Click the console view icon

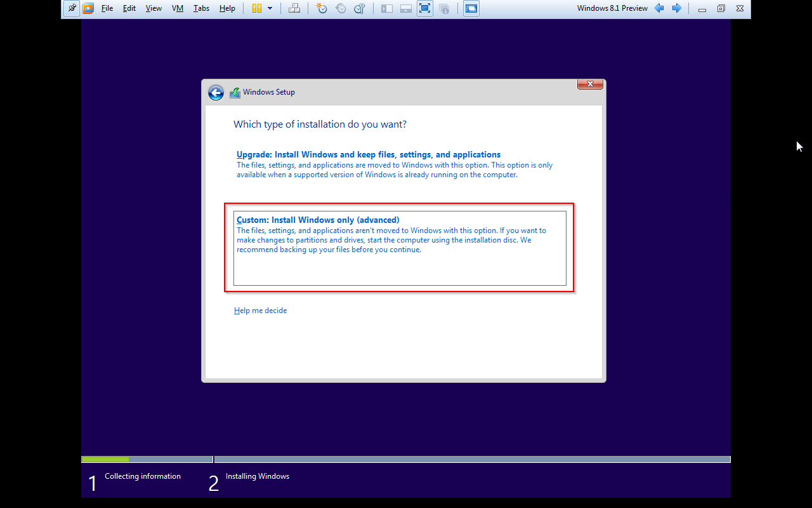(471, 8)
